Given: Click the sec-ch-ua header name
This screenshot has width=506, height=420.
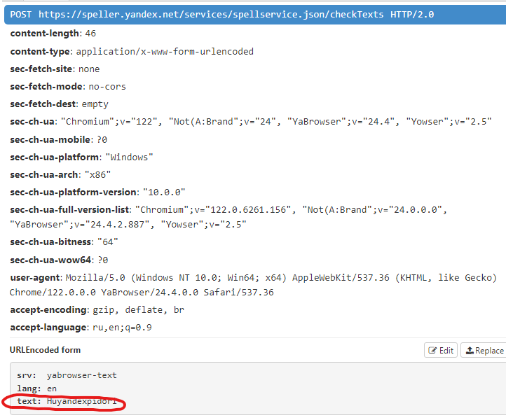Looking at the screenshot, I should coord(33,122).
